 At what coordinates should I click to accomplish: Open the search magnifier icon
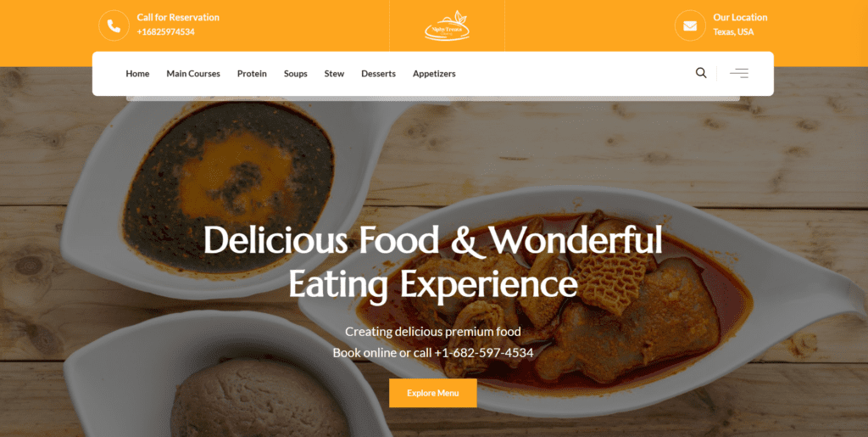coord(701,73)
